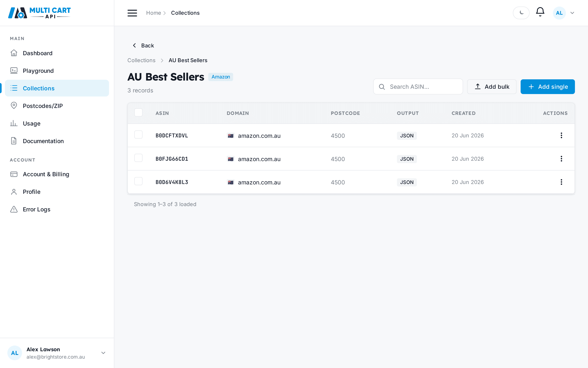Tick the select-all header checkbox
The width and height of the screenshot is (588, 368).
[138, 112]
